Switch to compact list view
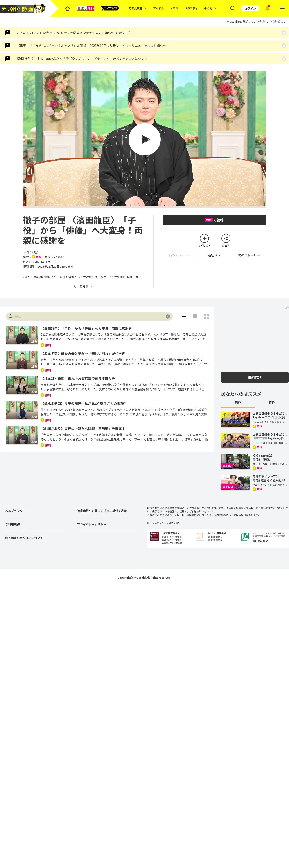Screen dimensions: 289x868 click(195, 316)
